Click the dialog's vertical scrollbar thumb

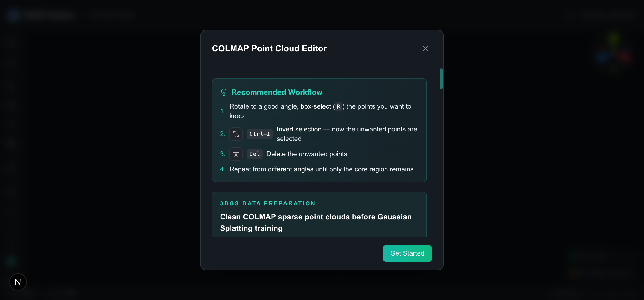(441, 79)
